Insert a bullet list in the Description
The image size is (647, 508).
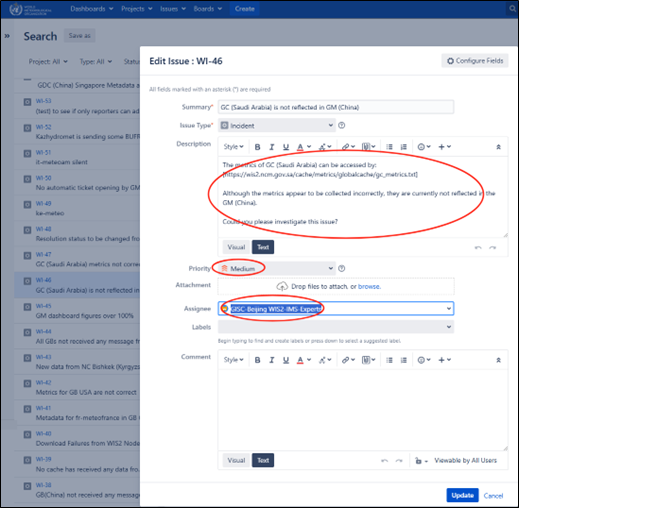pos(389,146)
